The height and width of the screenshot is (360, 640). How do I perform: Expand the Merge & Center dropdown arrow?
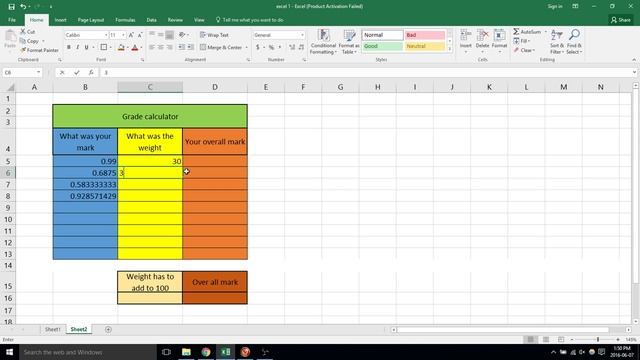(247, 47)
